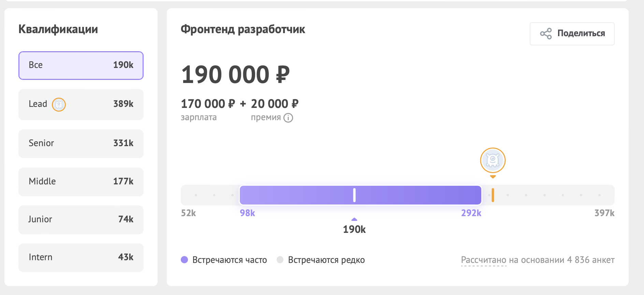The height and width of the screenshot is (295, 644).
Task: Select the Junior qualification
Action: point(80,220)
